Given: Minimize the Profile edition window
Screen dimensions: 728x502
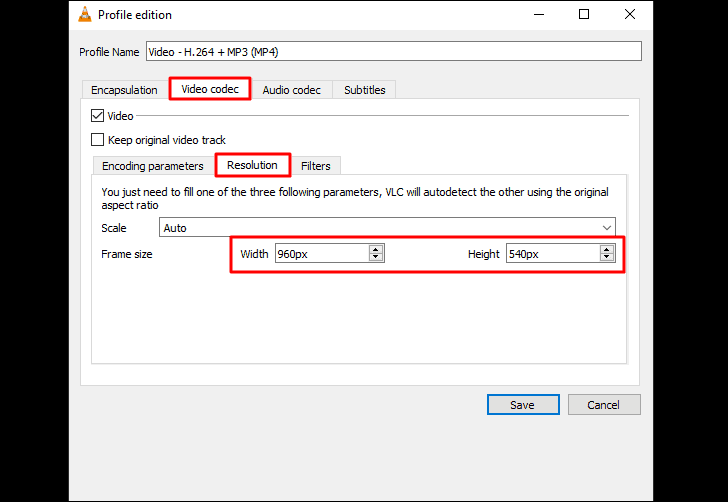Looking at the screenshot, I should tap(539, 14).
